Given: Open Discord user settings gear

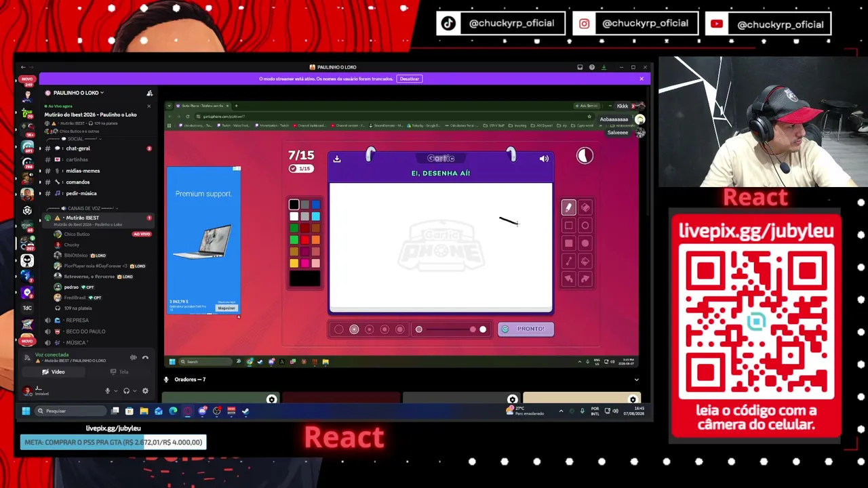Looking at the screenshot, I should [144, 391].
